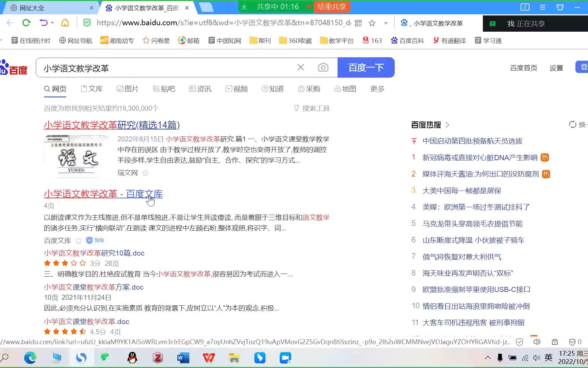
Task: Click the window count icon showing 2
Action: point(525,7)
